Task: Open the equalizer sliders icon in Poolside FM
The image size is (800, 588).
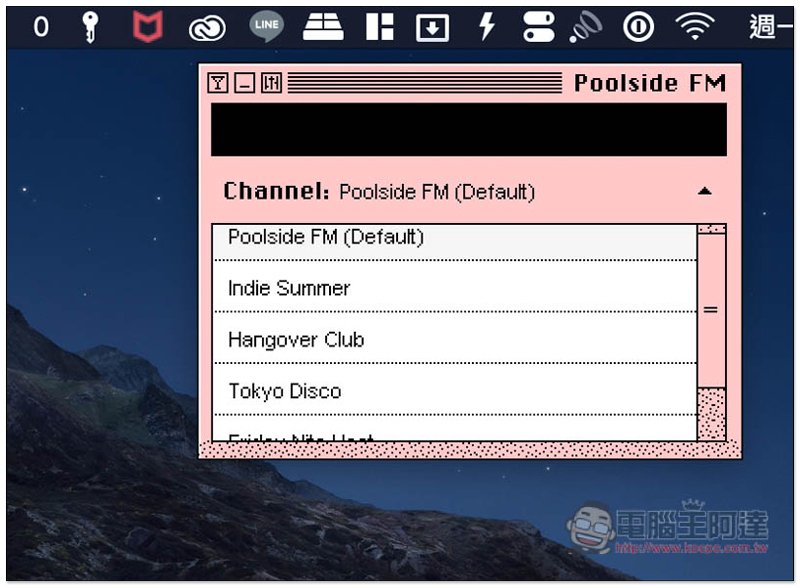Action: point(271,83)
